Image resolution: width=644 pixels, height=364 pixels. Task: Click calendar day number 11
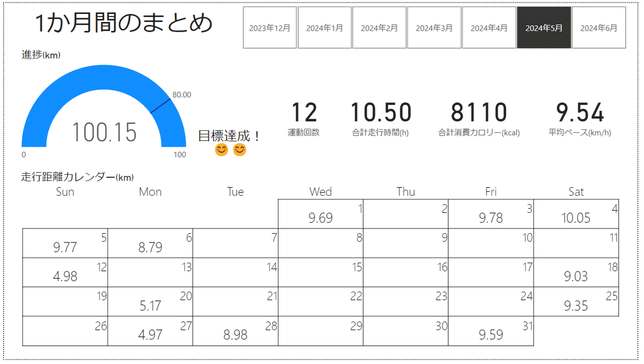tap(613, 237)
